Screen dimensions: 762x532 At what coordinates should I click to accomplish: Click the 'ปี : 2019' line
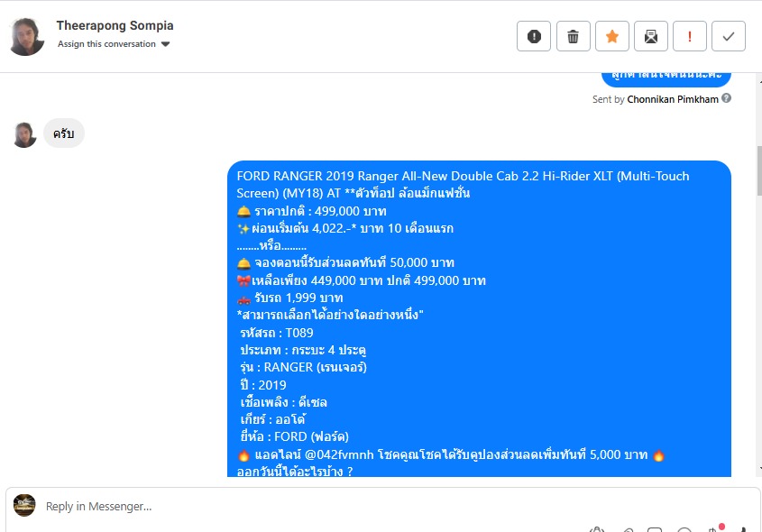(x=263, y=385)
